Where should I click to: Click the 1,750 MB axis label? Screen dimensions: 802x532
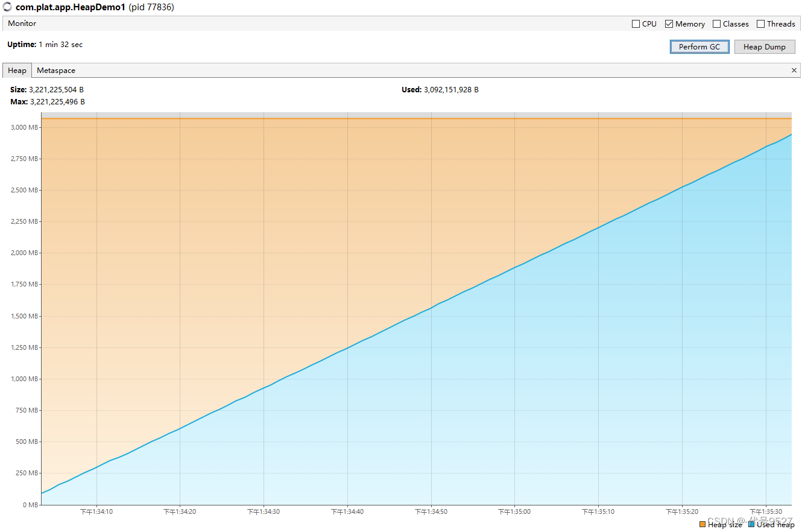point(25,284)
